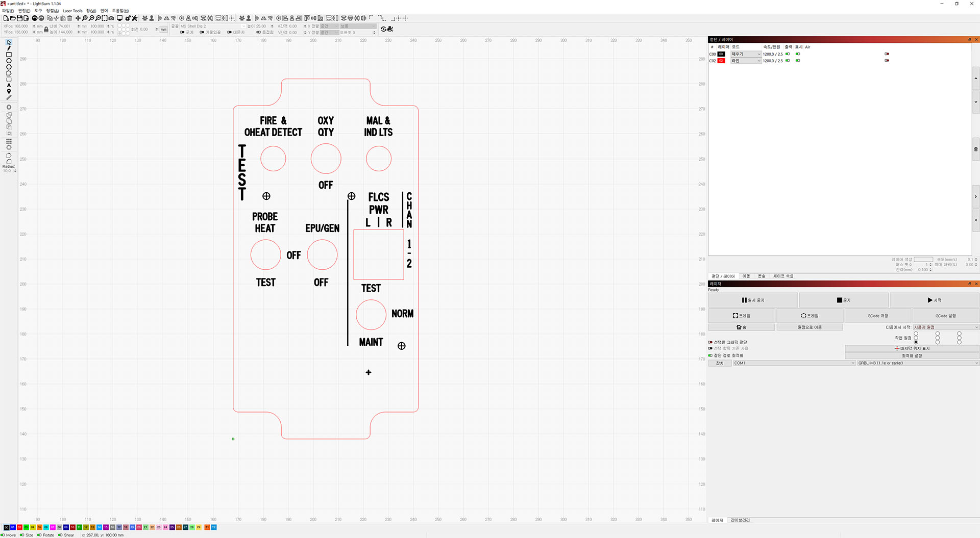Screen dimensions: 980x538
Task: Open the 도움말(H) menu
Action: (120, 11)
